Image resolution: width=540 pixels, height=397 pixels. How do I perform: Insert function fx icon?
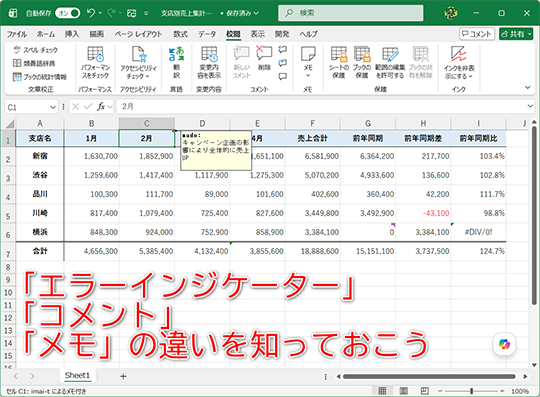click(x=101, y=107)
